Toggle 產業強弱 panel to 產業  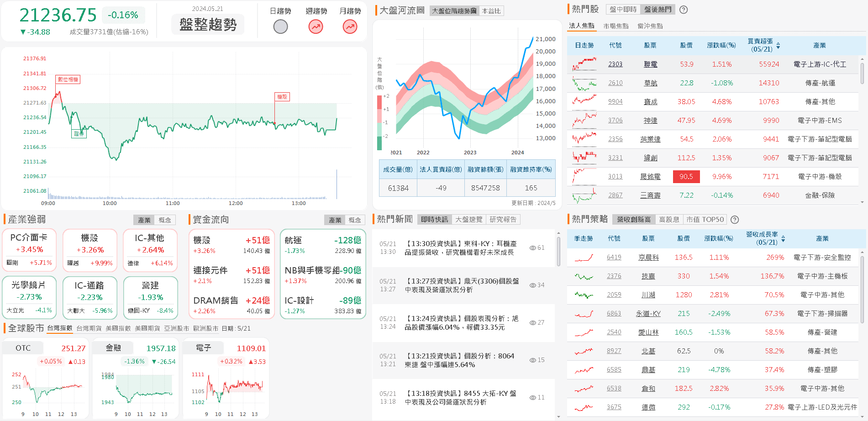tap(144, 220)
